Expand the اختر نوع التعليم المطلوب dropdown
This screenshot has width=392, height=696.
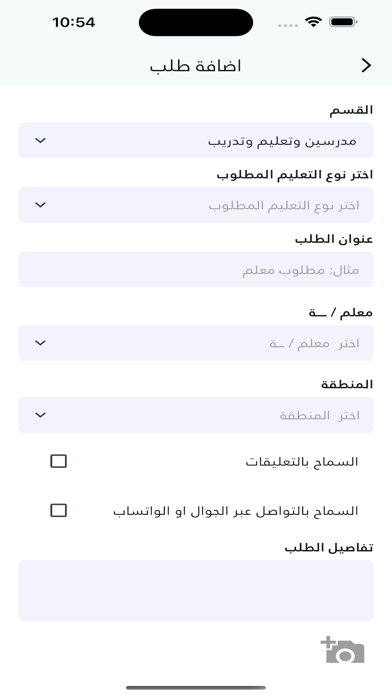coord(196,205)
